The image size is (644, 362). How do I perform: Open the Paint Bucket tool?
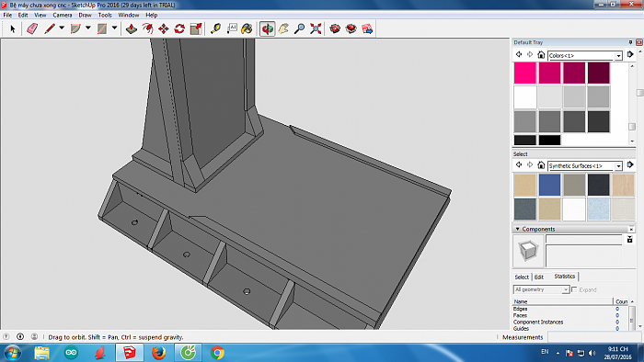247,28
